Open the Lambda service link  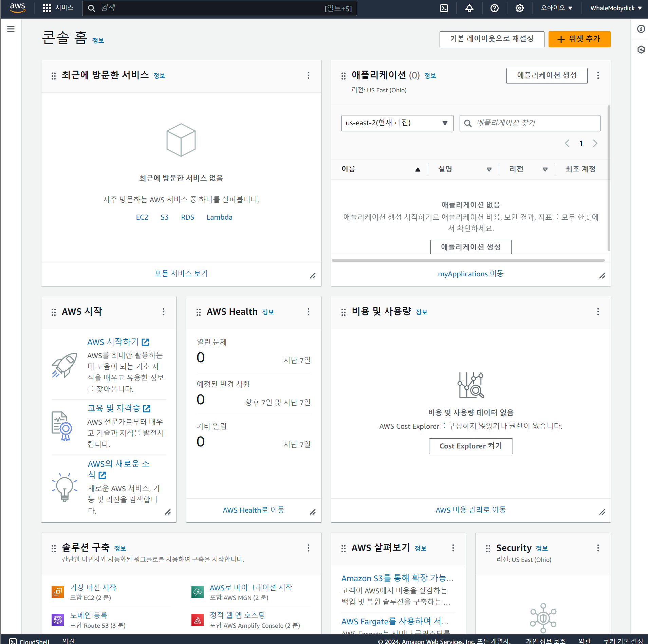(x=219, y=217)
